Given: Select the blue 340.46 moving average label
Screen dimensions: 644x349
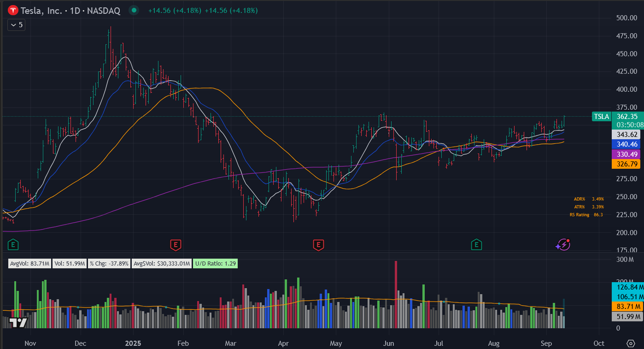Looking at the screenshot, I should (x=626, y=144).
